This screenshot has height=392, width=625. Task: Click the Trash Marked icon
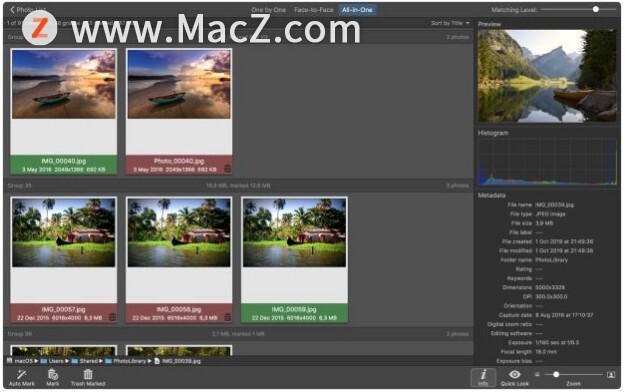[x=88, y=374]
